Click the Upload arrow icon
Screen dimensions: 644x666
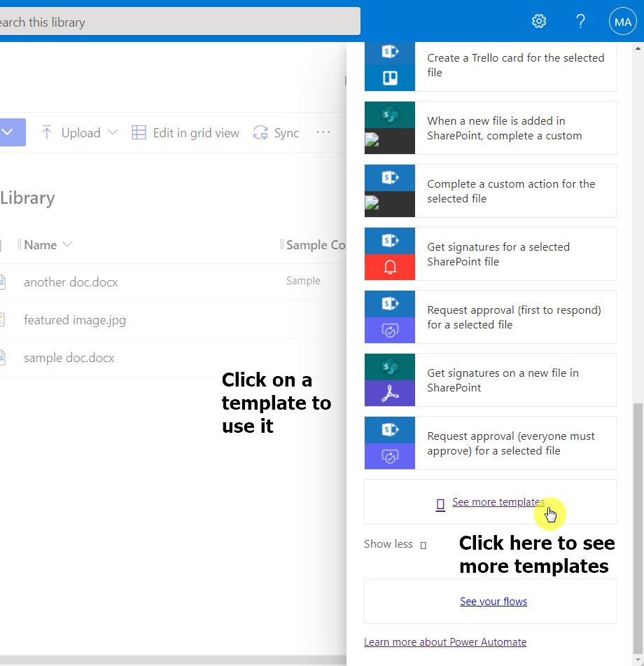coord(47,132)
